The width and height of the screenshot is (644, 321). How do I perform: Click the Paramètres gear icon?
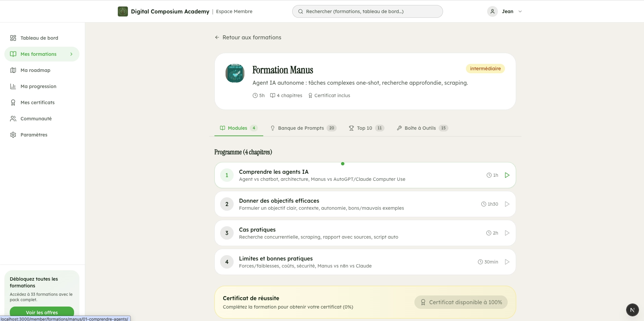pyautogui.click(x=13, y=134)
